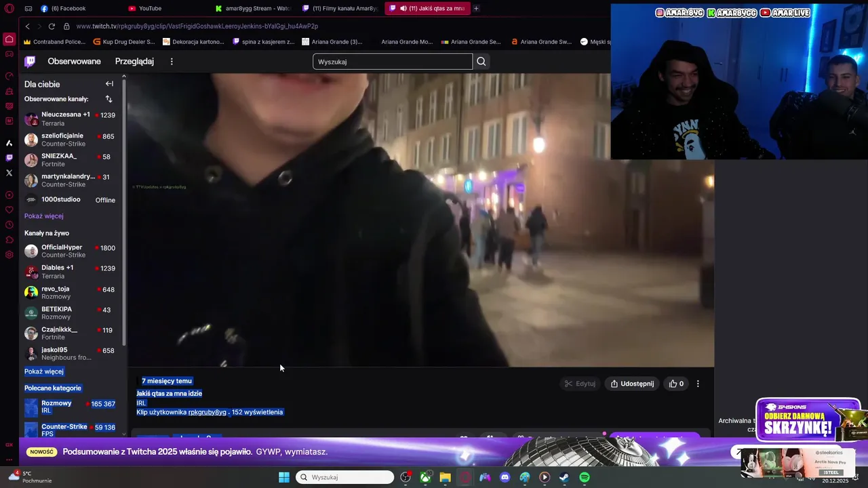The height and width of the screenshot is (488, 868).
Task: Open Twitch from Opera sidebar
Action: 9,158
